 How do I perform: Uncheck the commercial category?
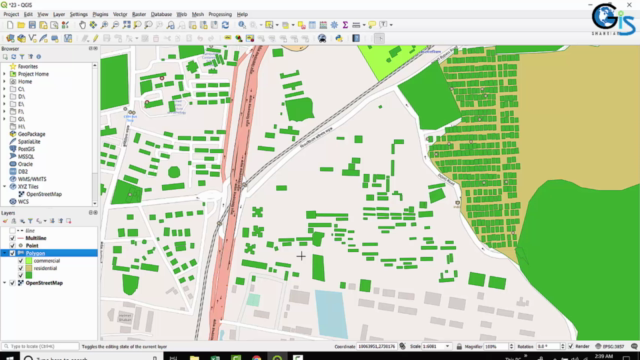point(20,261)
